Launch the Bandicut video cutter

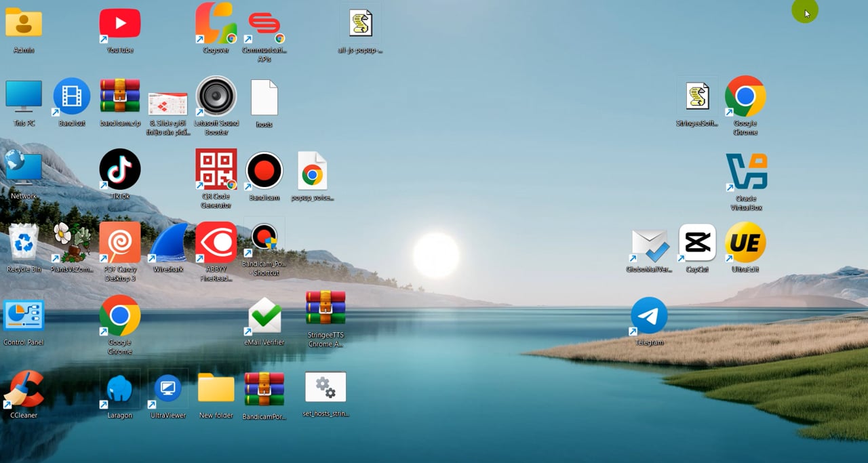[71, 96]
